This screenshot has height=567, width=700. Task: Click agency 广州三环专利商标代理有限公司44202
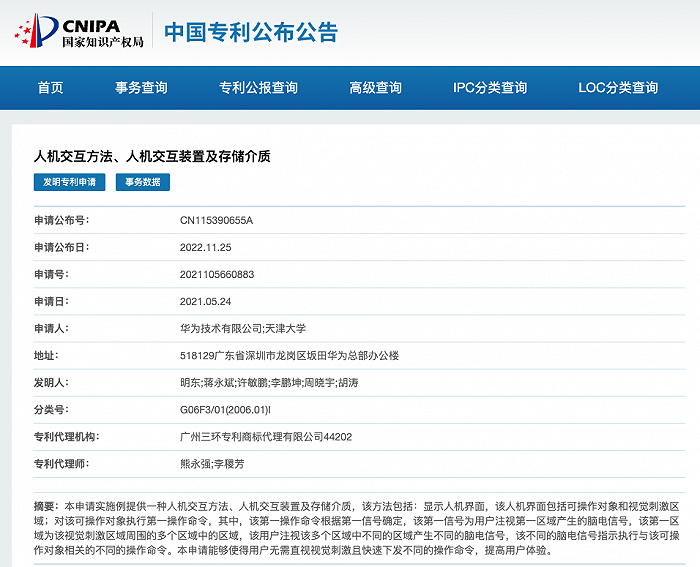(x=266, y=437)
